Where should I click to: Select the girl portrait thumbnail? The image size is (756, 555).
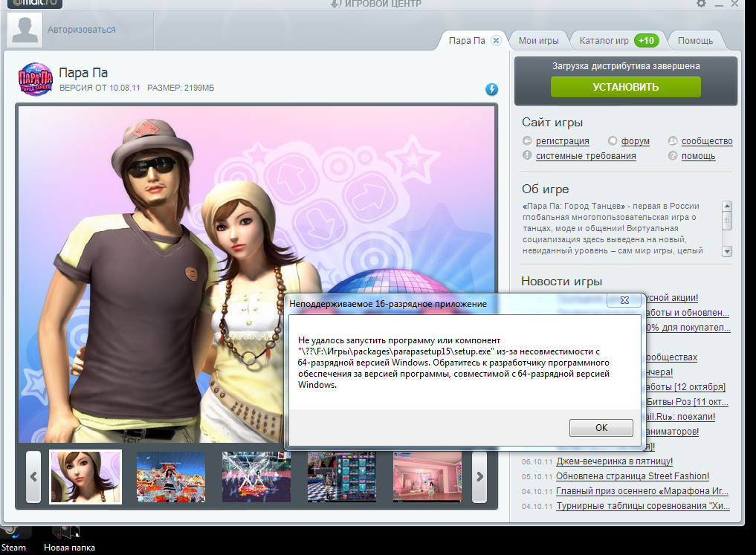(85, 477)
